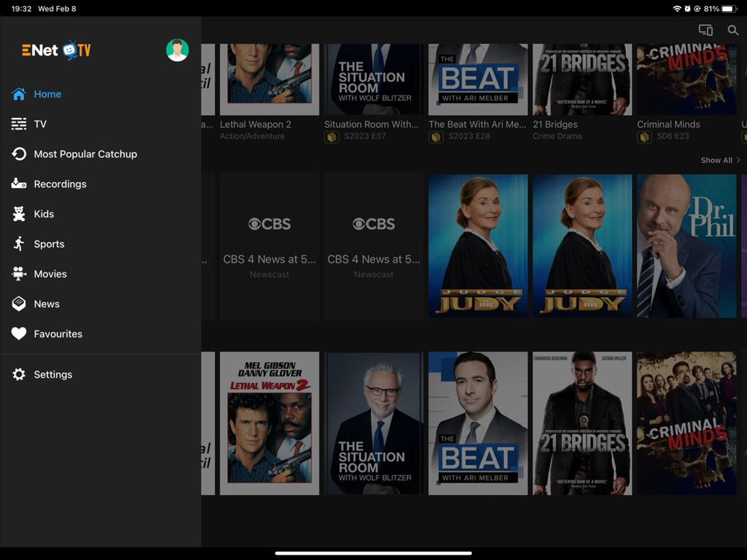This screenshot has width=747, height=560.
Task: Click 'Crime Drama' genre label
Action: point(557,136)
